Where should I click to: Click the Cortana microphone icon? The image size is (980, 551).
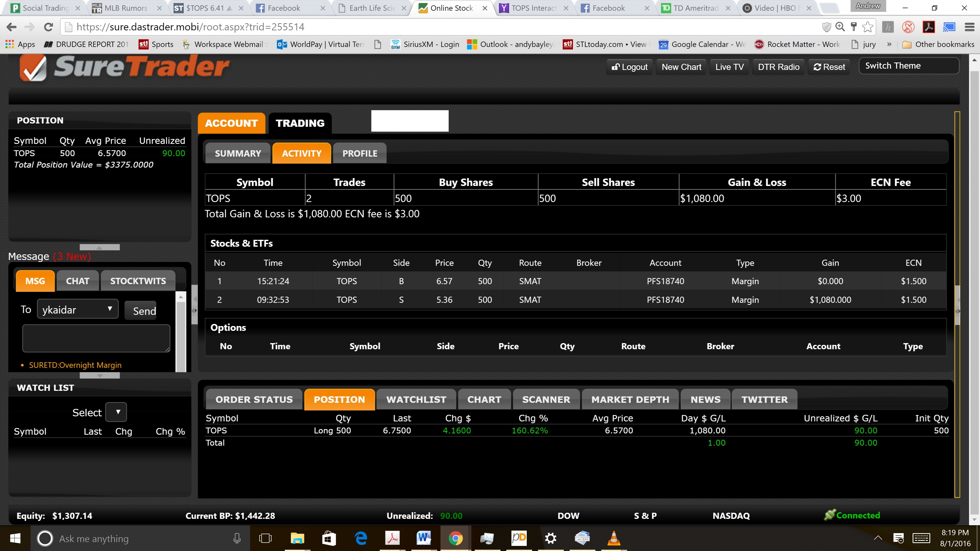[x=237, y=539]
